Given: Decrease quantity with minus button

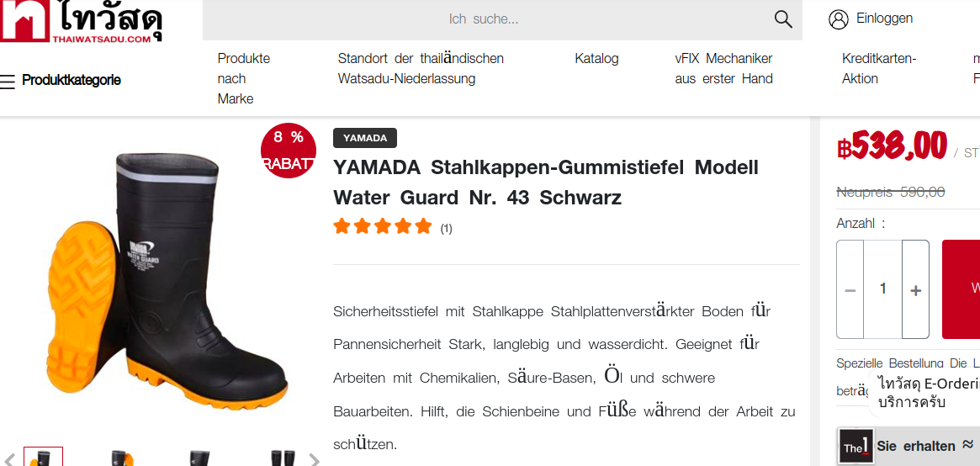Looking at the screenshot, I should point(850,289).
